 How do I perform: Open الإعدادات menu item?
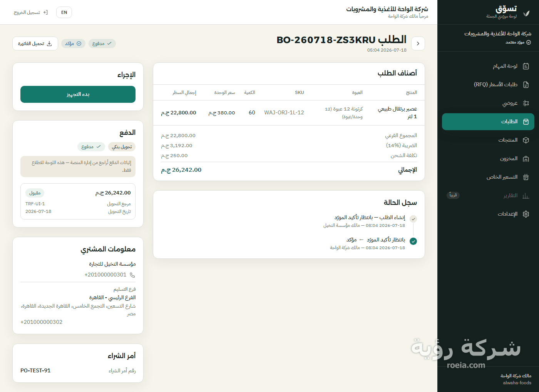(x=488, y=214)
